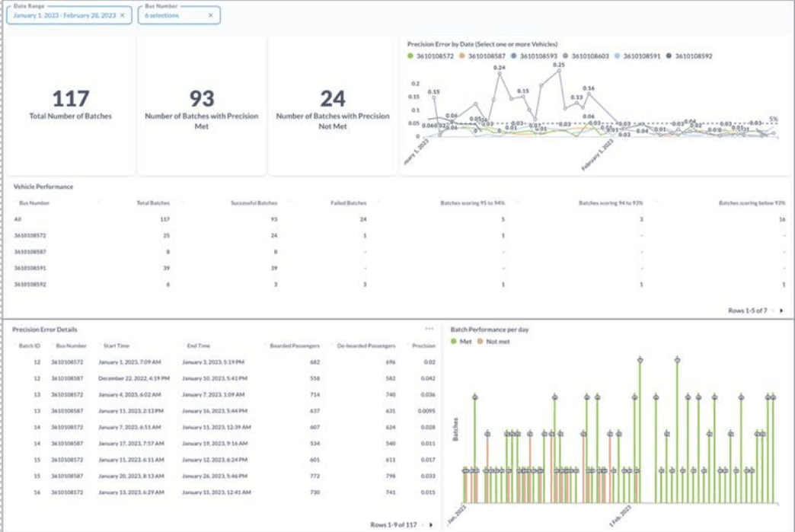This screenshot has height=532, width=795.
Task: Click the 117 Total Number of Batches card
Action: [x=71, y=106]
